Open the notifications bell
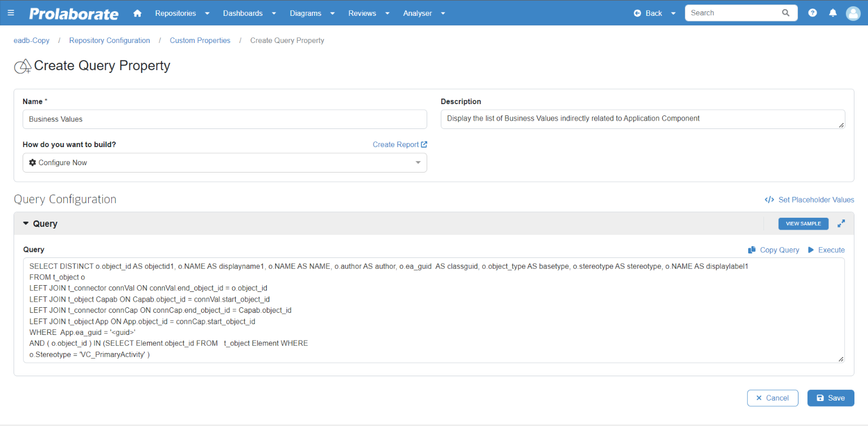Image resolution: width=868 pixels, height=426 pixels. (832, 12)
